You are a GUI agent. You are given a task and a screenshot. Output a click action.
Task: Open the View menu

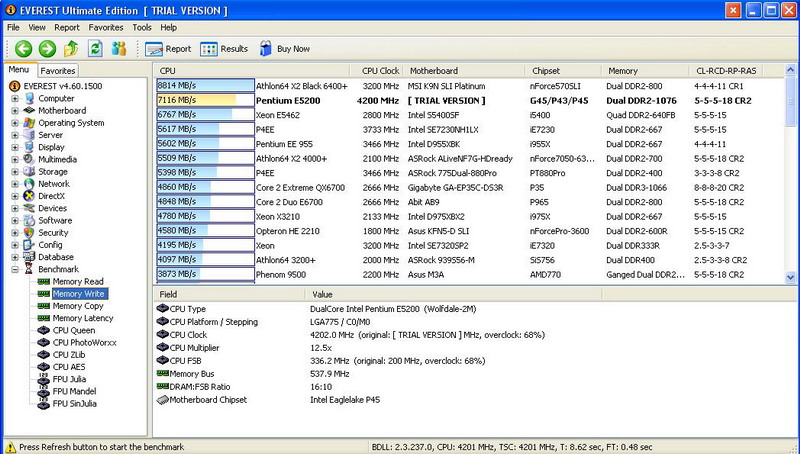tap(37, 28)
